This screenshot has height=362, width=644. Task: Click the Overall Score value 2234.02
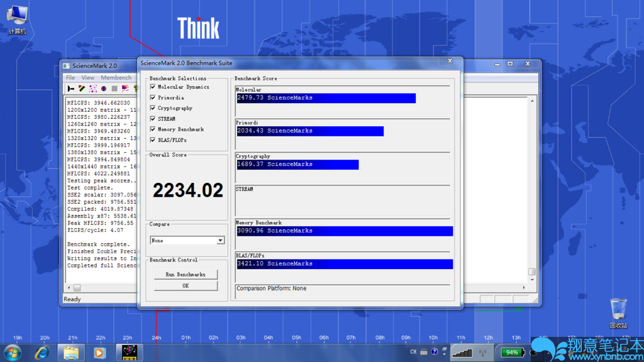click(187, 190)
